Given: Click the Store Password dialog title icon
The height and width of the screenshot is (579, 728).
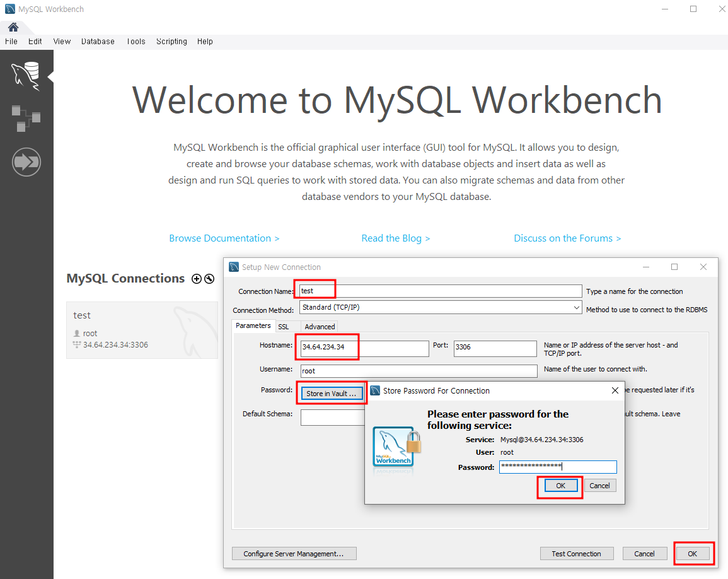Looking at the screenshot, I should (375, 390).
